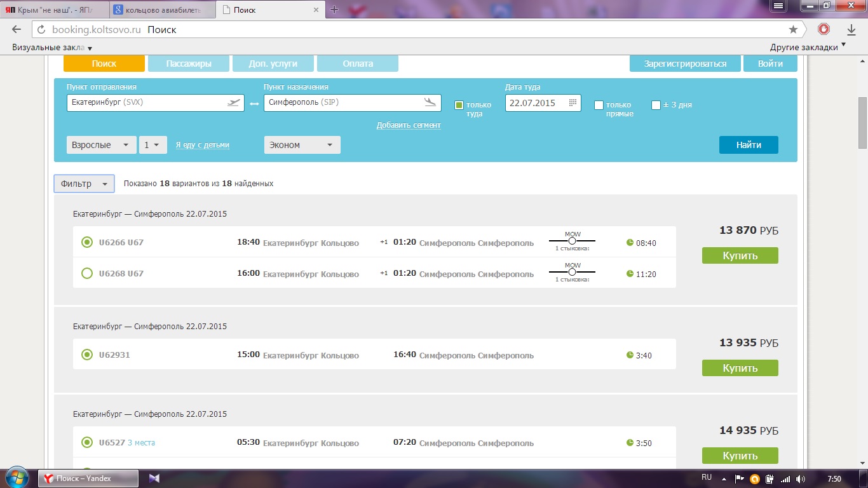The width and height of the screenshot is (868, 488).
Task: Click the 'Добавить сегмент' link
Action: [409, 125]
